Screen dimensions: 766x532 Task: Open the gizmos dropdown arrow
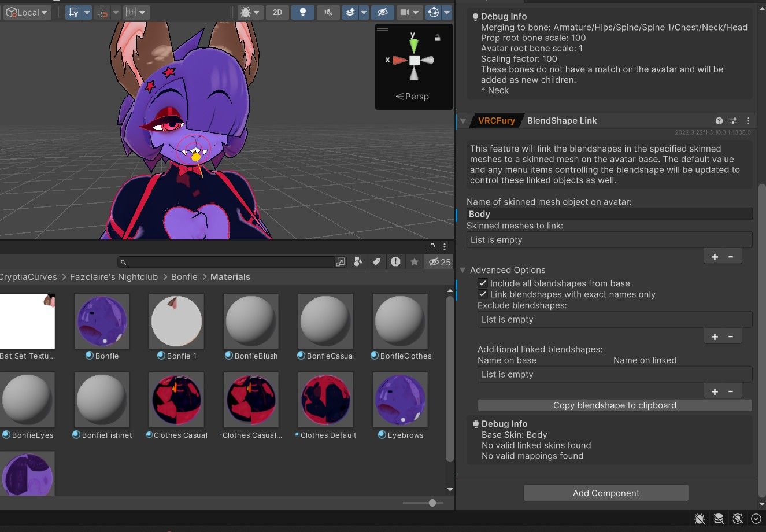click(447, 12)
